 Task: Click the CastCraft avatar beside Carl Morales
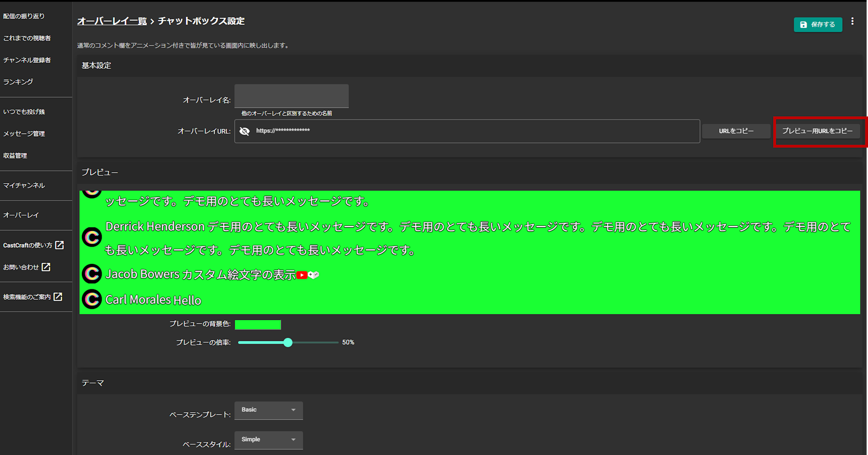pyautogui.click(x=91, y=299)
